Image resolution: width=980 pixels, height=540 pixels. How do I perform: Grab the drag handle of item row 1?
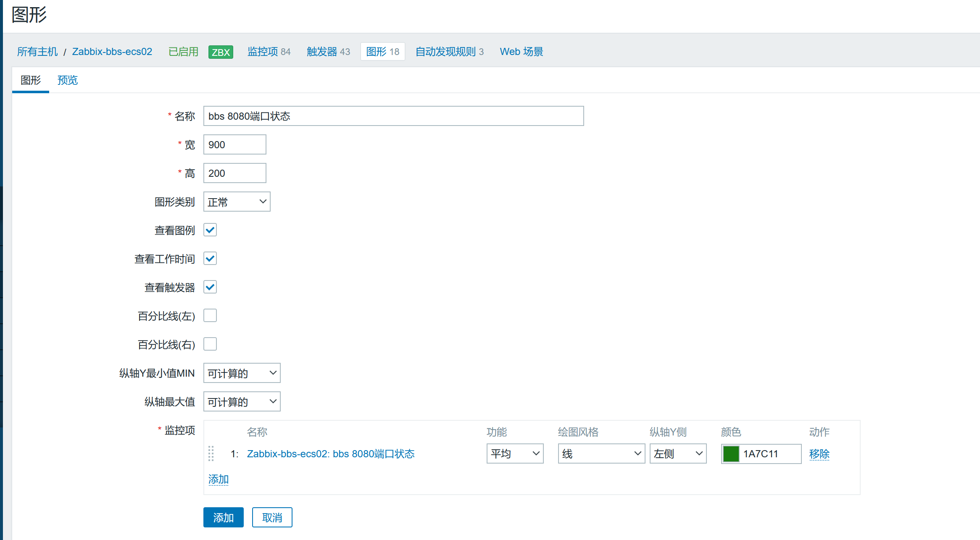coord(211,453)
